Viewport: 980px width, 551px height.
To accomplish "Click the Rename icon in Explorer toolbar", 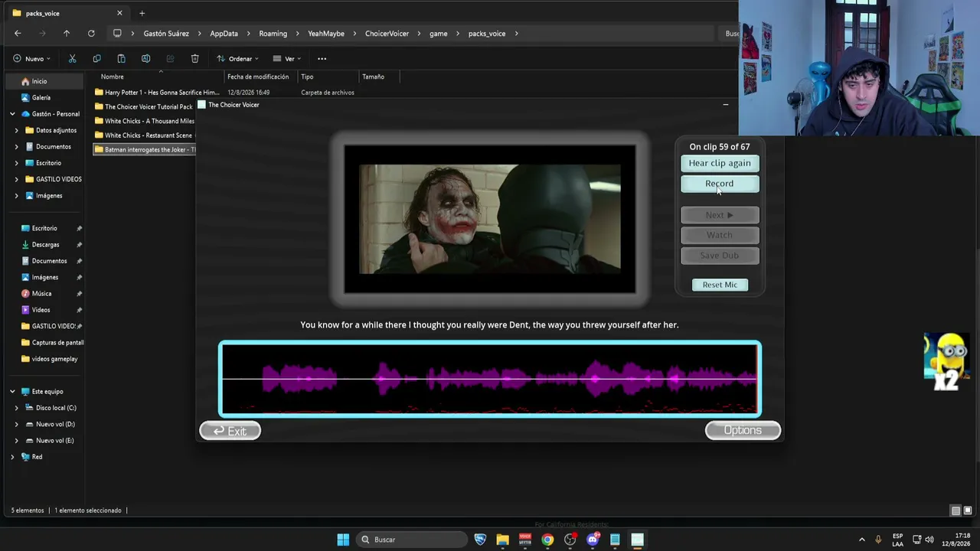I will pos(145,59).
